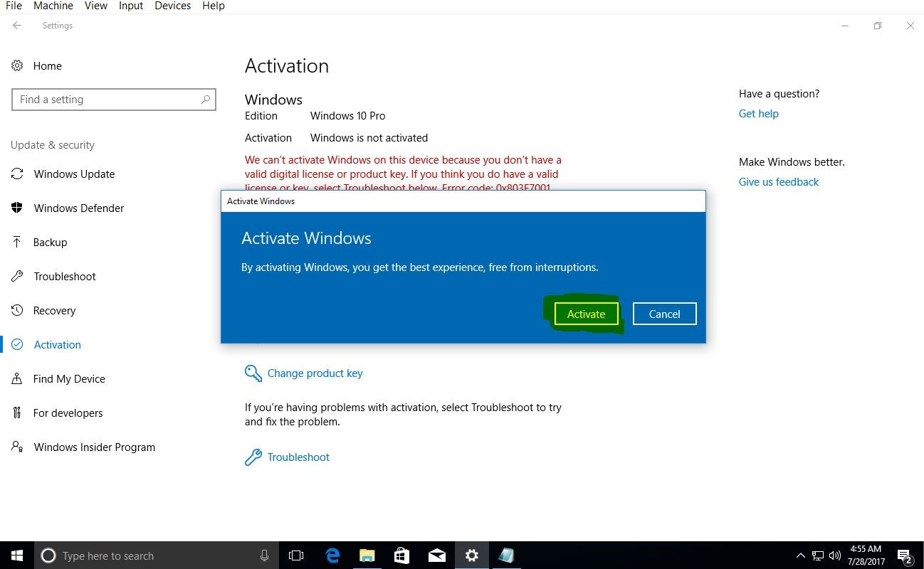The height and width of the screenshot is (569, 924).
Task: Click the Windows 10 Pro edition text
Action: click(347, 116)
